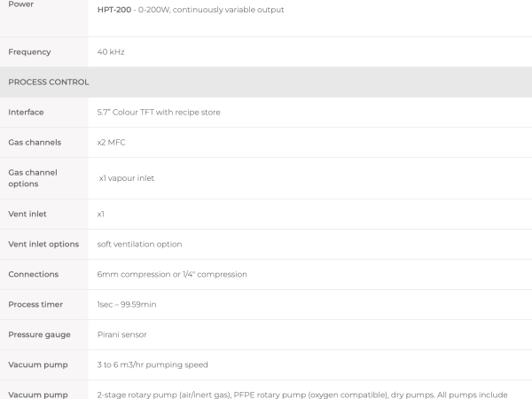Screen dimensions: 532x399
Task: Click the Process timer label
Action: 35,304
